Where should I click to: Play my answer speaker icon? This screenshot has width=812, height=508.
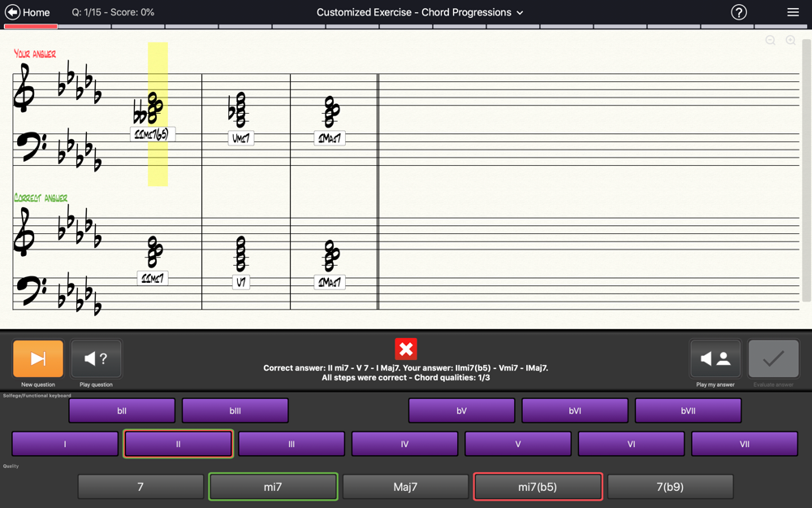coord(715,358)
